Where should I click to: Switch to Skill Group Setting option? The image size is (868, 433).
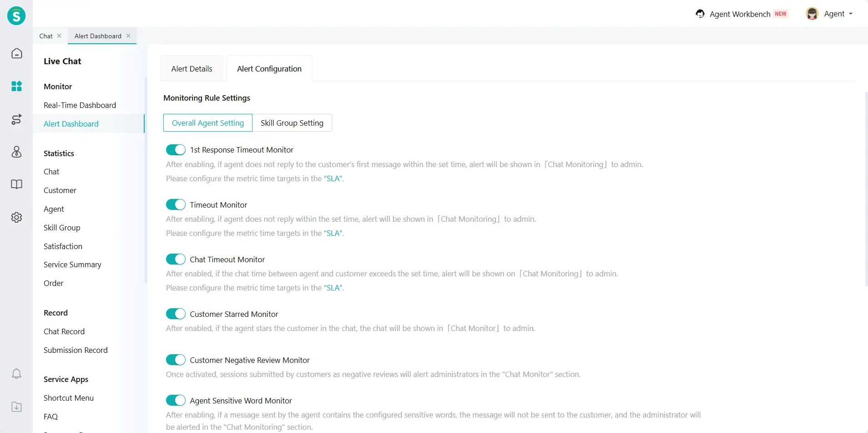pos(292,123)
